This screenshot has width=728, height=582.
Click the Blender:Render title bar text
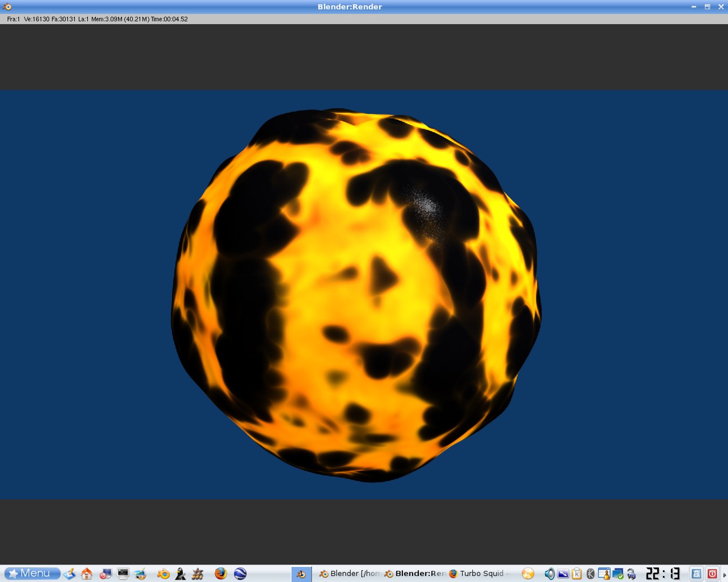[x=349, y=6]
